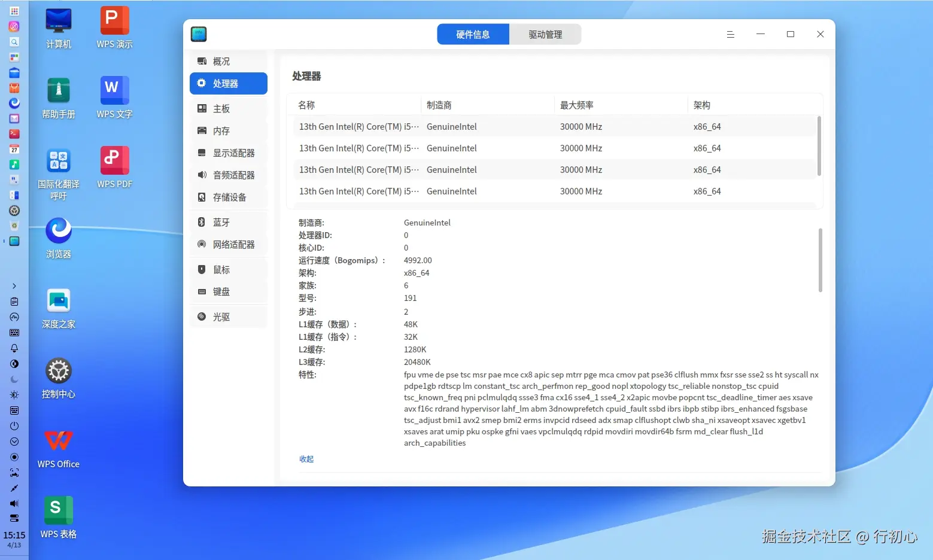Open notifications bell in the dock tray
This screenshot has height=560, width=933.
click(x=14, y=348)
